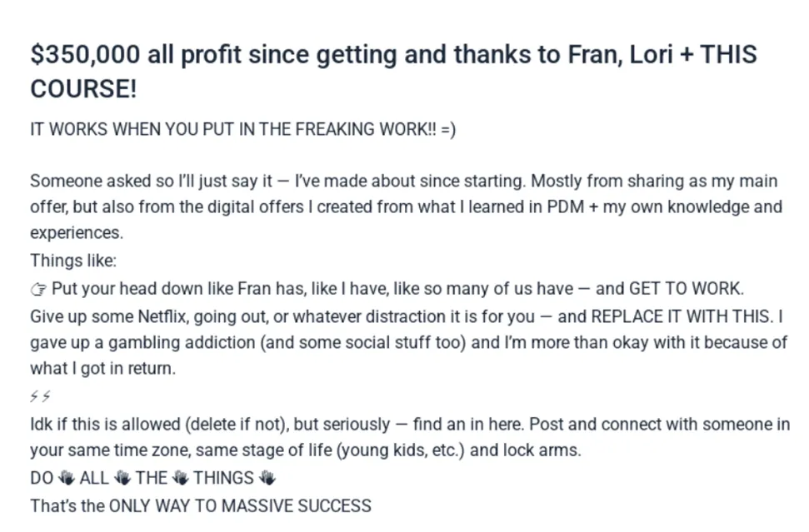
Task: Click the clapping emoji right after 'DO'
Action: click(67, 478)
